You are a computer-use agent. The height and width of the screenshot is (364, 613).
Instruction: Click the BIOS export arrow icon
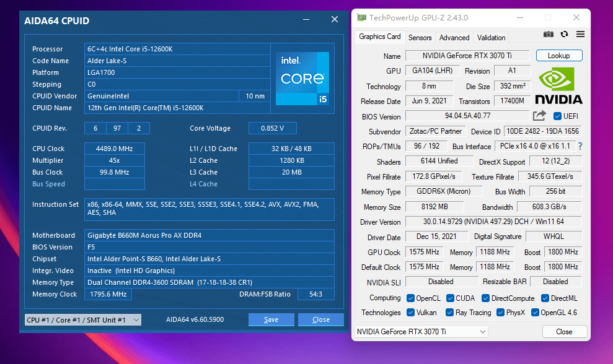coord(539,116)
